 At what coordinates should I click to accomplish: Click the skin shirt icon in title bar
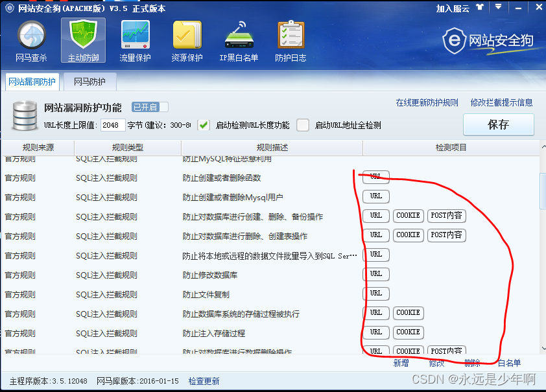point(481,7)
